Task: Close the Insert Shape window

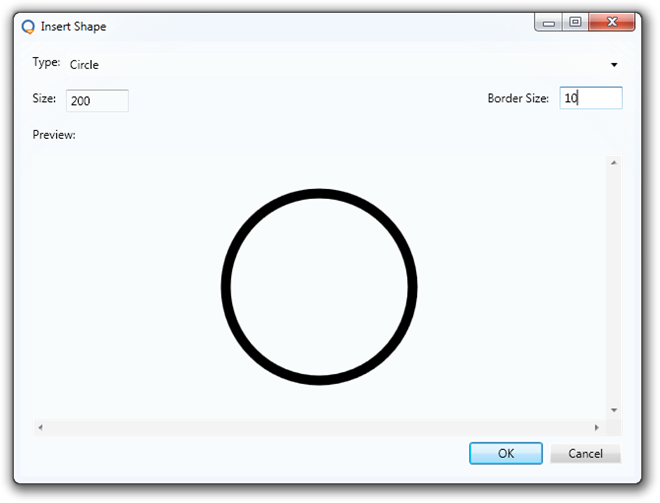Action: [612, 22]
